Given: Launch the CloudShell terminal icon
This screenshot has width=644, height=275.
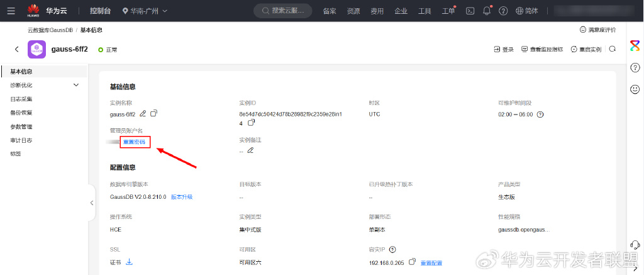Looking at the screenshot, I should tap(470, 11).
